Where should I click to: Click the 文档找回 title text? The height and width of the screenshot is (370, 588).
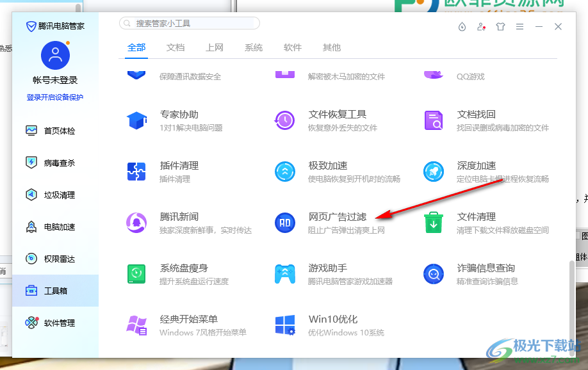pyautogui.click(x=477, y=114)
